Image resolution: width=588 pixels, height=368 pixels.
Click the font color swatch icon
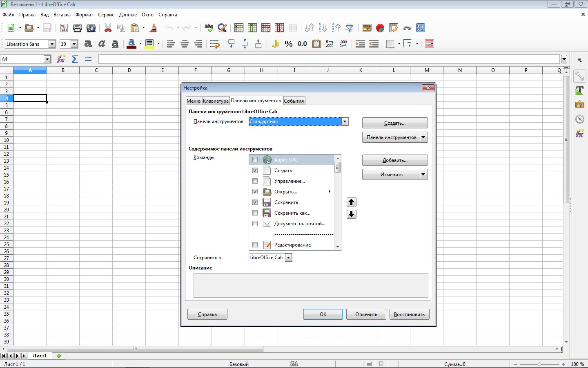131,44
